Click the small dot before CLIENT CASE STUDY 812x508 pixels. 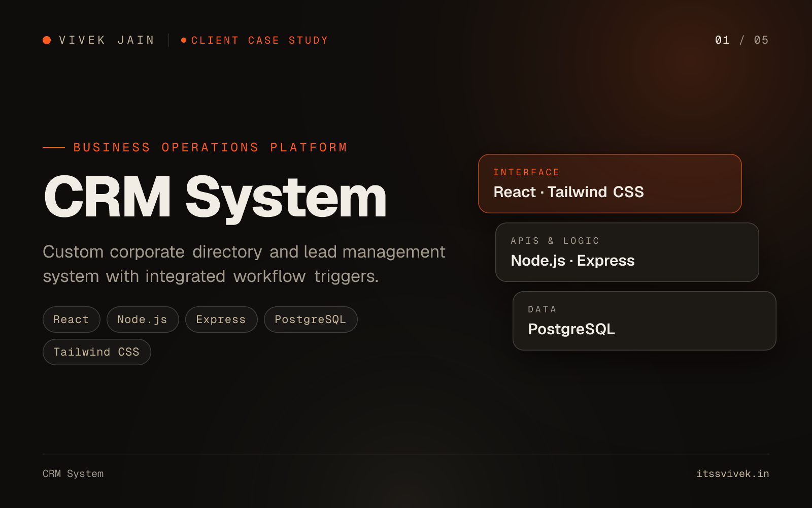tap(184, 40)
